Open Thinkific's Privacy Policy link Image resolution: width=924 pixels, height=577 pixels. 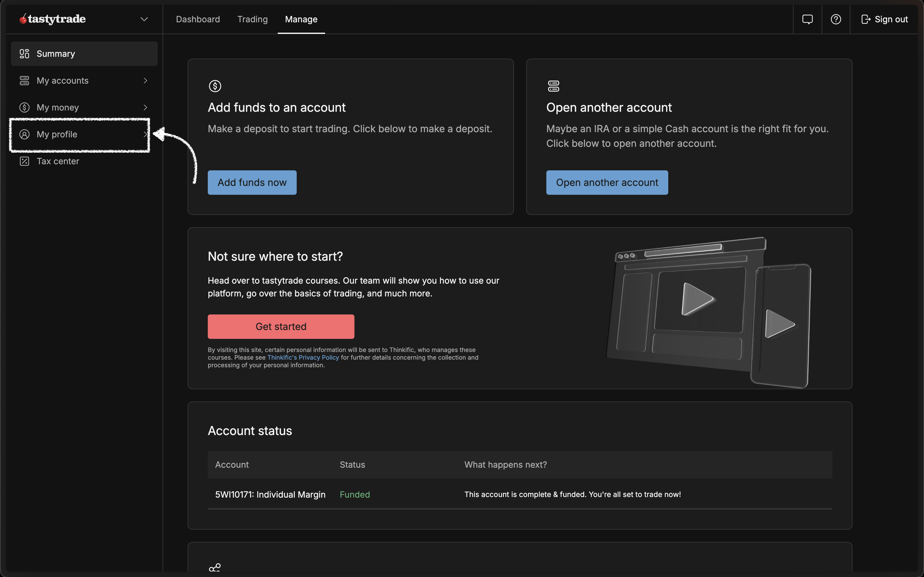303,357
